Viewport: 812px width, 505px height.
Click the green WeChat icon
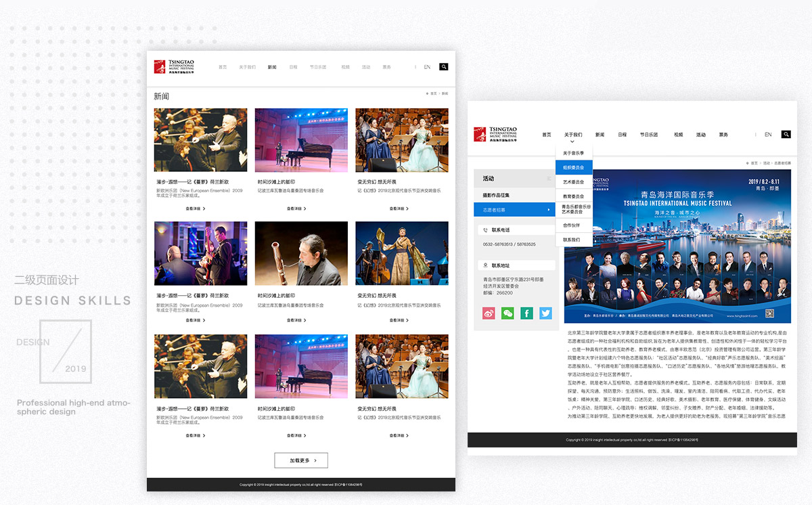(x=507, y=313)
